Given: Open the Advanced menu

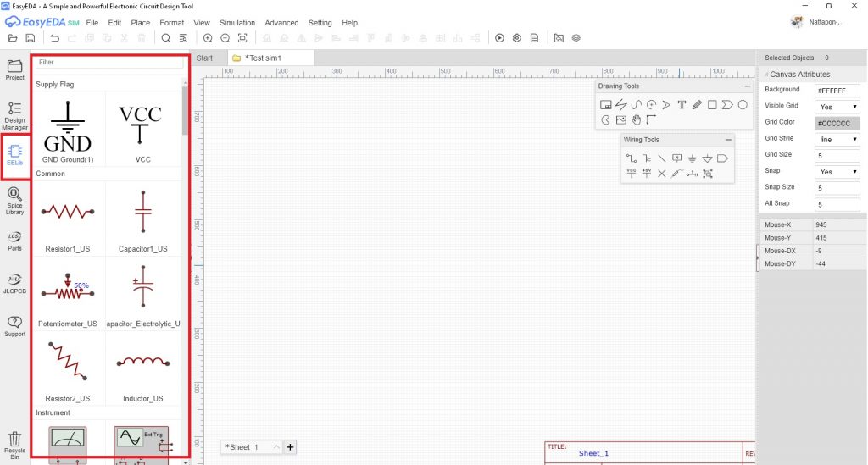Looking at the screenshot, I should click(281, 23).
